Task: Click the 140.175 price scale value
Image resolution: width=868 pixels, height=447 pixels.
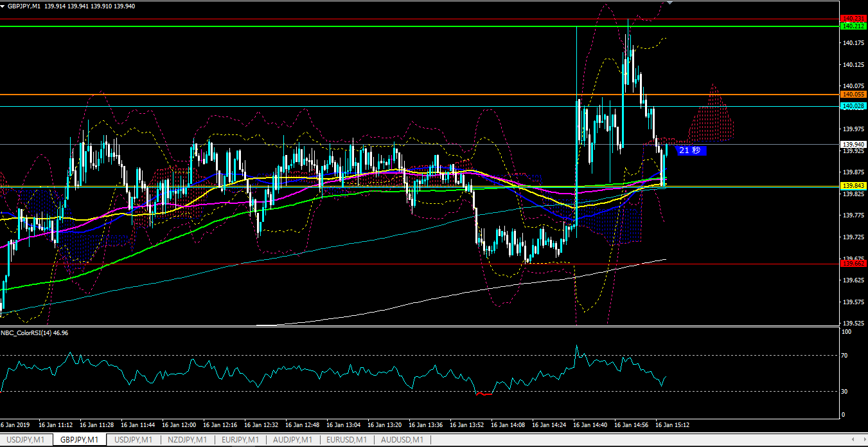Action: point(853,43)
